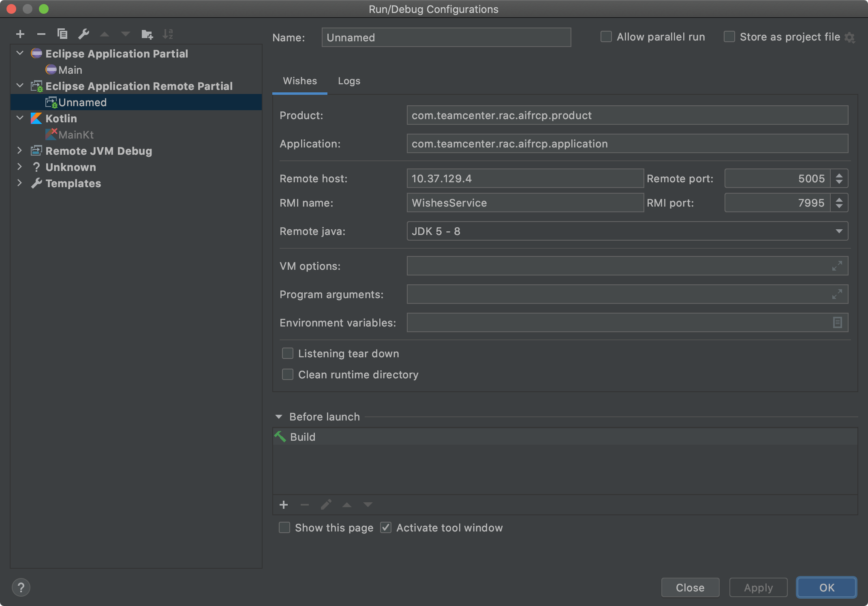Open the Remote java JDK dropdown
This screenshot has height=606, width=868.
click(x=627, y=231)
